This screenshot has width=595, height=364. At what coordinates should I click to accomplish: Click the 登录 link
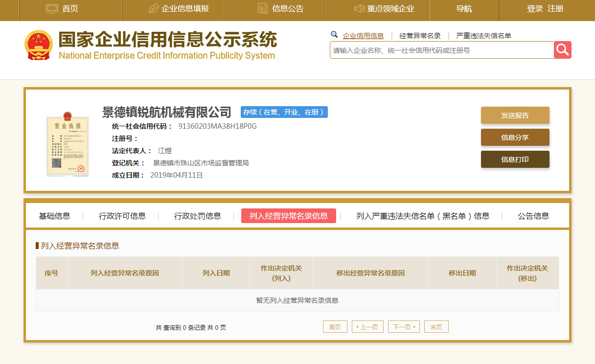point(535,8)
